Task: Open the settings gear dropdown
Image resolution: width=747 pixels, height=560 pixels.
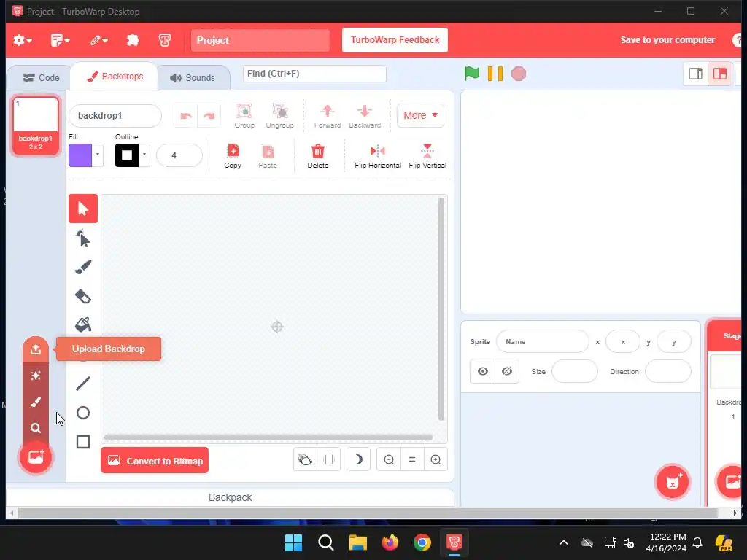Action: click(23, 40)
